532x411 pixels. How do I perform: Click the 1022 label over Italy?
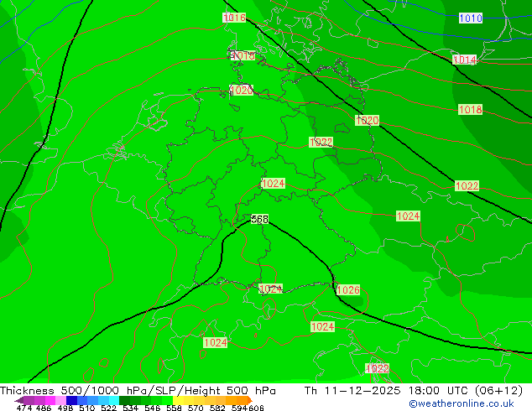click(x=378, y=368)
